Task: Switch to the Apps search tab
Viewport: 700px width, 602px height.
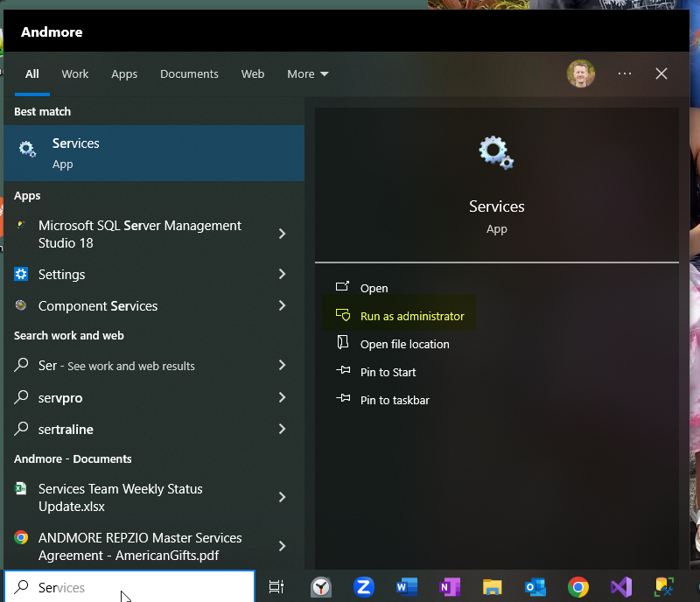Action: tap(124, 74)
